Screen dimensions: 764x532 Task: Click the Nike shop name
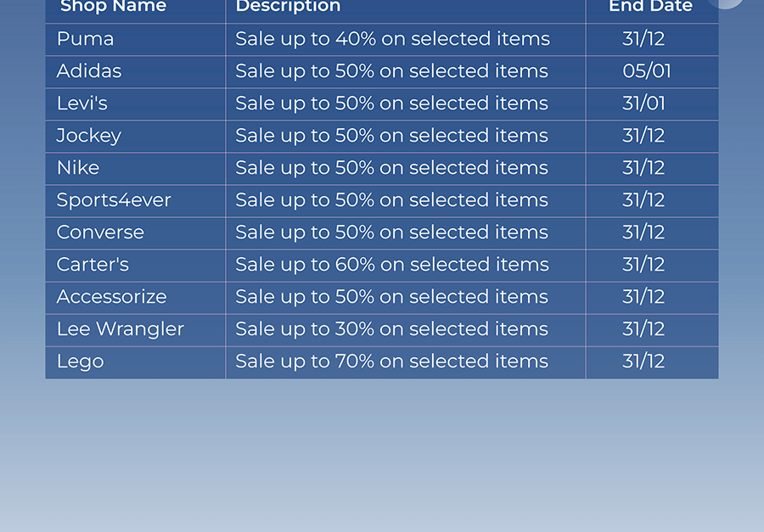pos(78,168)
